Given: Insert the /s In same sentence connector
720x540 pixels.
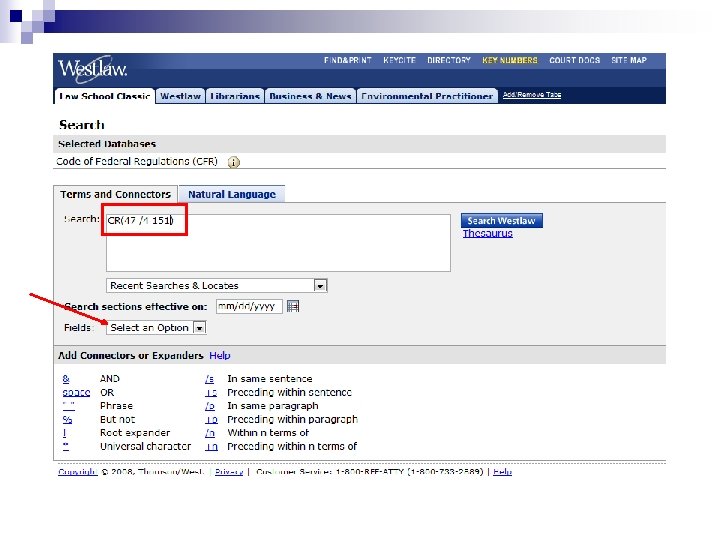Looking at the screenshot, I should pyautogui.click(x=209, y=379).
